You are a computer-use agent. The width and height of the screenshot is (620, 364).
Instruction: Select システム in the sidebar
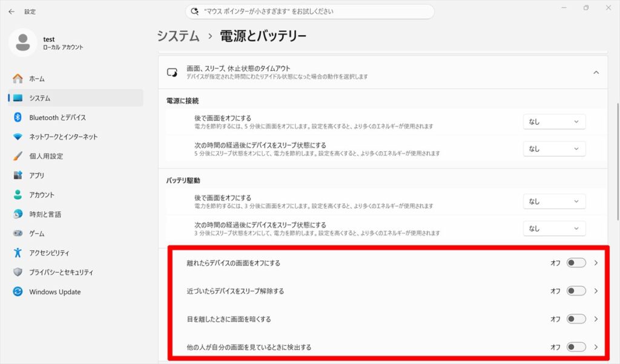tap(76, 98)
